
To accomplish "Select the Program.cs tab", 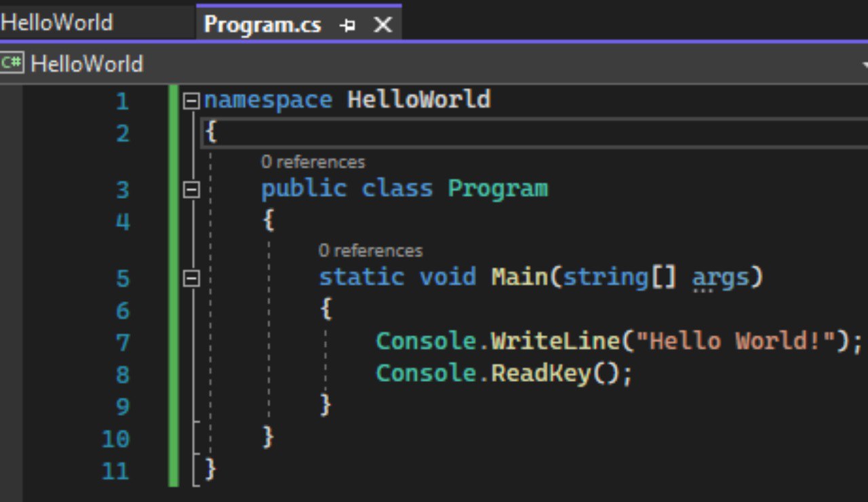I will [262, 25].
